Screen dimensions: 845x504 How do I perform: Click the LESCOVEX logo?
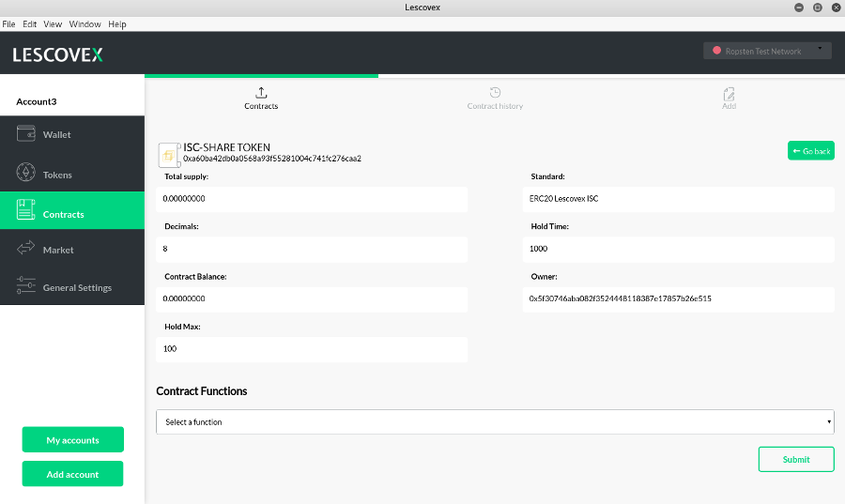coord(57,55)
